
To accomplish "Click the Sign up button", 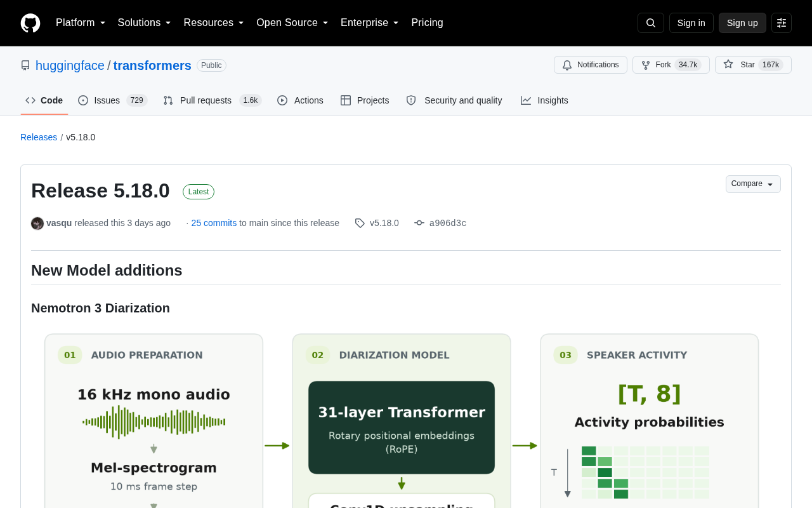I will [x=742, y=23].
